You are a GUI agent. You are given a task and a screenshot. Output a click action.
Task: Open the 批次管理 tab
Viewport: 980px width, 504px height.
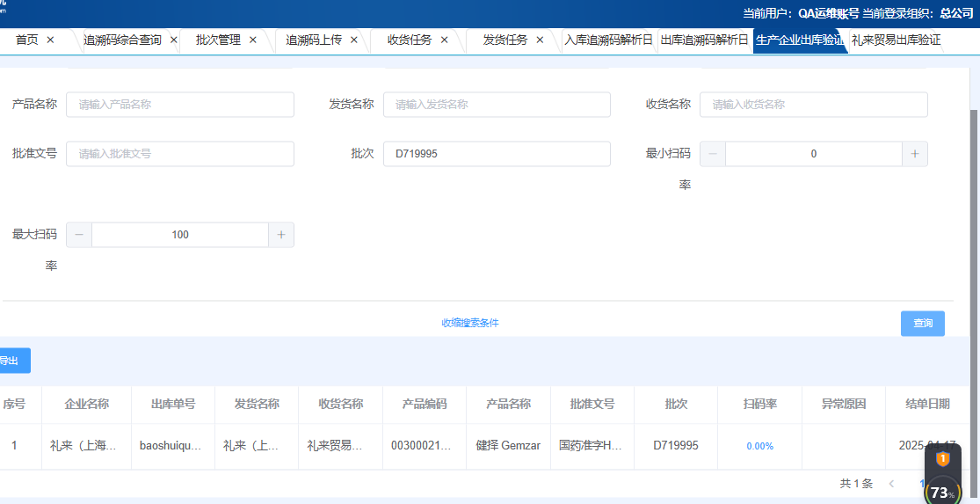click(218, 40)
